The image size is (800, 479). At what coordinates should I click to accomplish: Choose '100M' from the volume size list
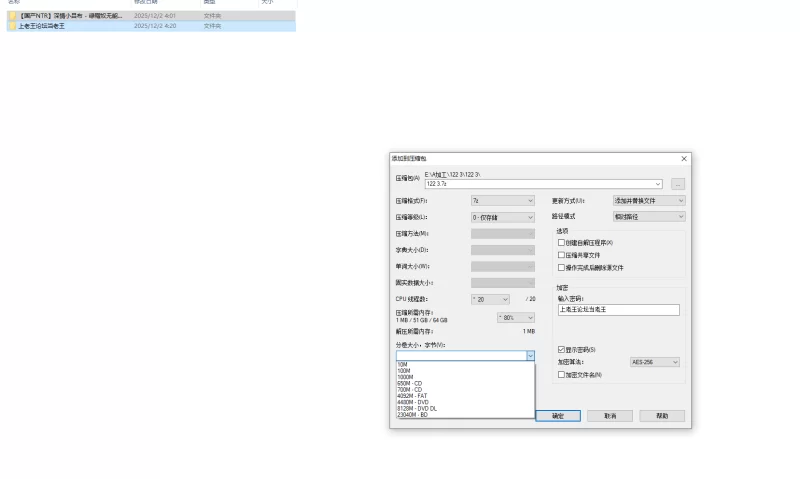pos(465,371)
